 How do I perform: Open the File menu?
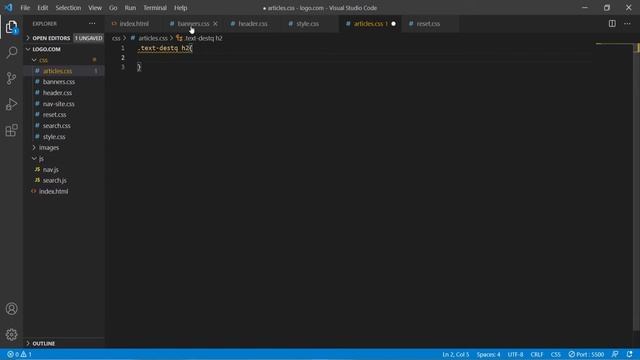click(25, 8)
